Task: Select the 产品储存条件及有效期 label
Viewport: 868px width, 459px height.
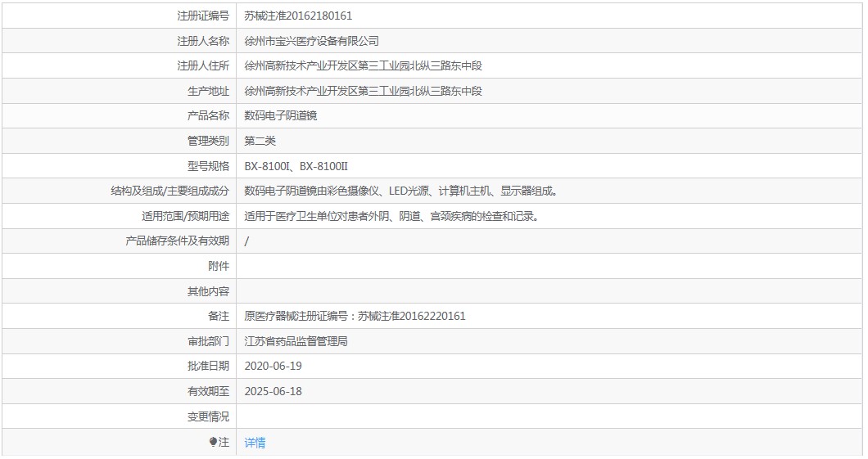Action: click(x=177, y=241)
